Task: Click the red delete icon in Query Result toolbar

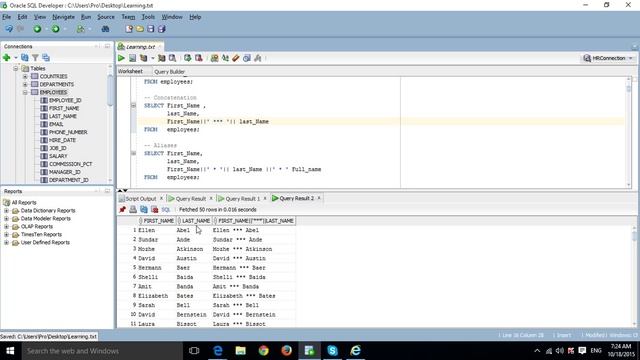Action: [x=154, y=209]
